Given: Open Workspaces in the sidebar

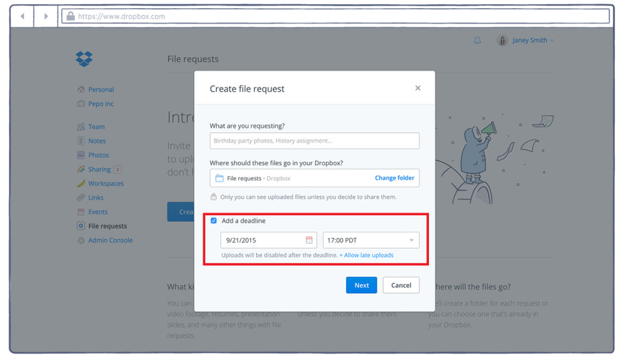Looking at the screenshot, I should point(106,183).
